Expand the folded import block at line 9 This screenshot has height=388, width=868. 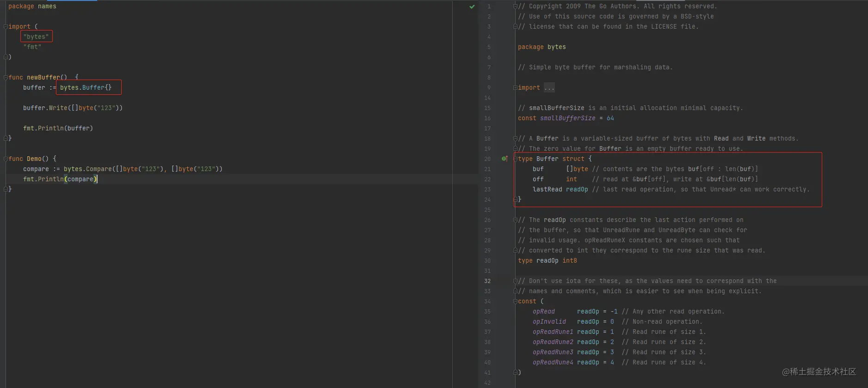coord(515,88)
